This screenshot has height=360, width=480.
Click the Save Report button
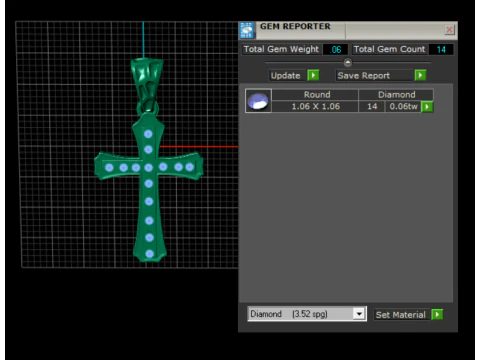tap(374, 76)
